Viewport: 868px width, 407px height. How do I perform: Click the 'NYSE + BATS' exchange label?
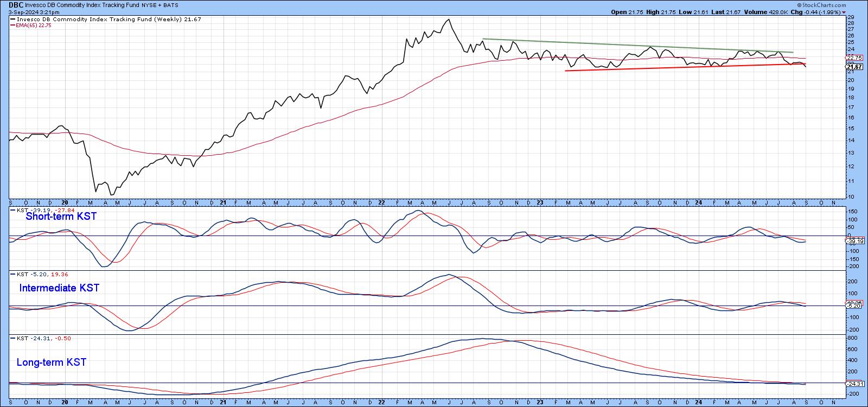(x=159, y=4)
